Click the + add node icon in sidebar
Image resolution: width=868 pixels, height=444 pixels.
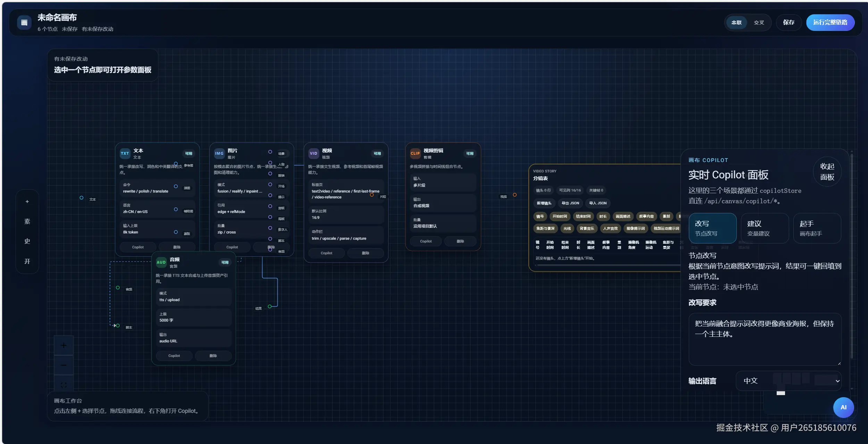point(27,201)
